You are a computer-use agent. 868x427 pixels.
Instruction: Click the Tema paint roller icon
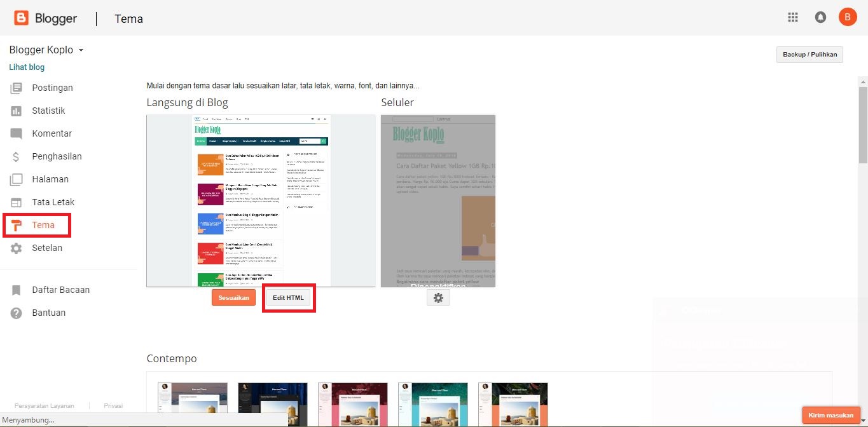pos(17,225)
